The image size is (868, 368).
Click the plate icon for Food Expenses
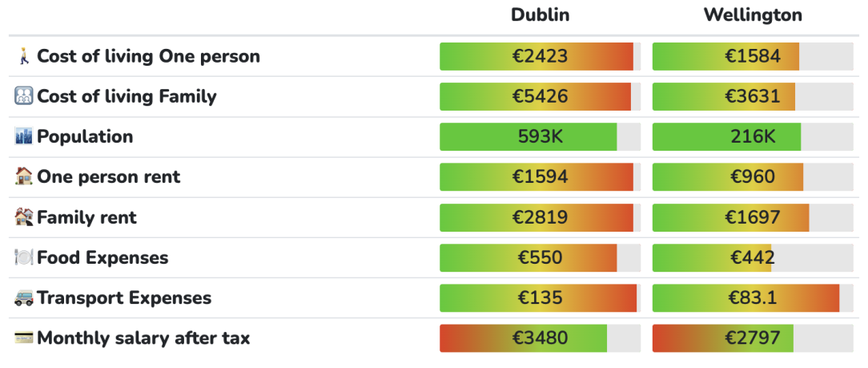pos(23,258)
